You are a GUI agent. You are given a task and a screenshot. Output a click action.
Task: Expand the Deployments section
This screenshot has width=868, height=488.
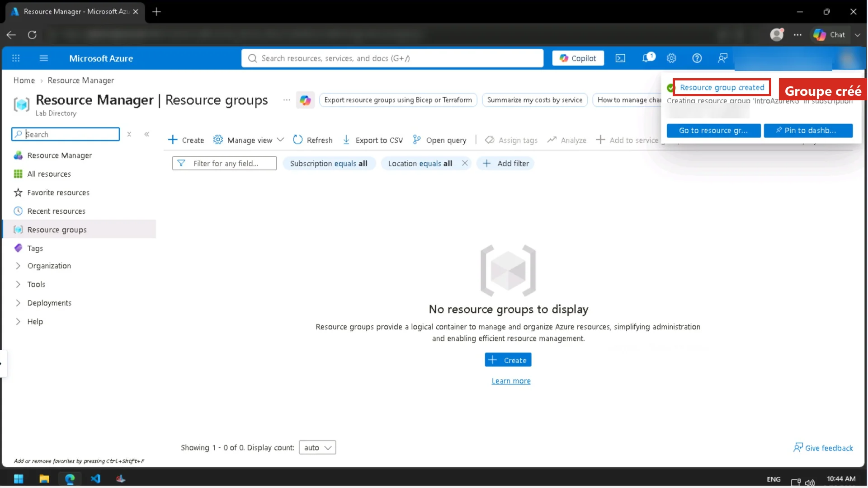[49, 303]
